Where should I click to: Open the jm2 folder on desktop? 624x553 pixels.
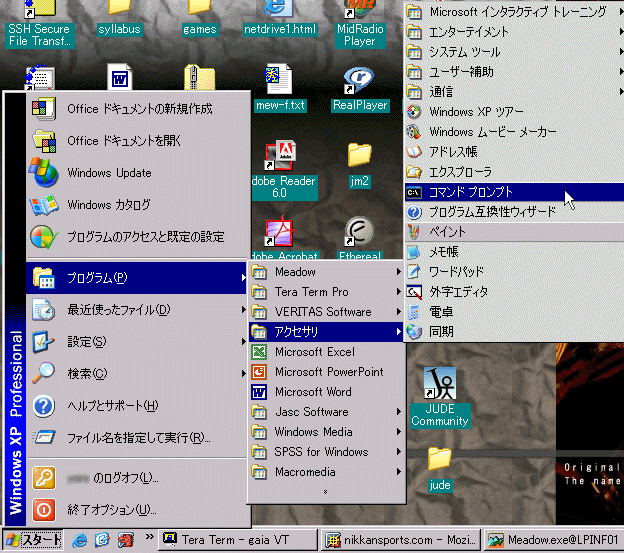pyautogui.click(x=359, y=157)
